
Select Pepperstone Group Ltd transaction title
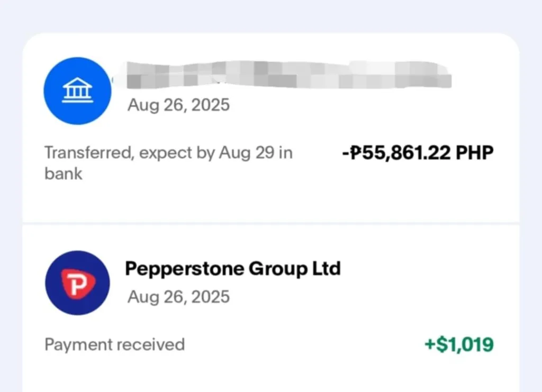coord(232,269)
